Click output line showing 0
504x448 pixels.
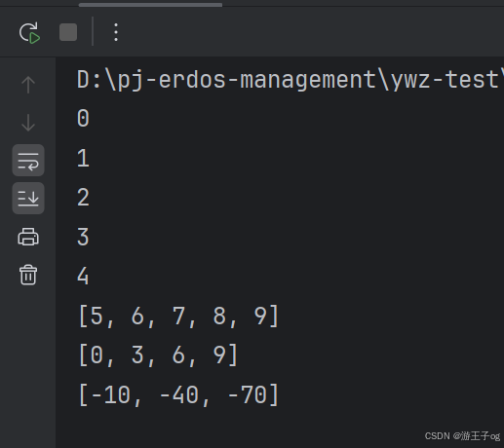tap(83, 118)
